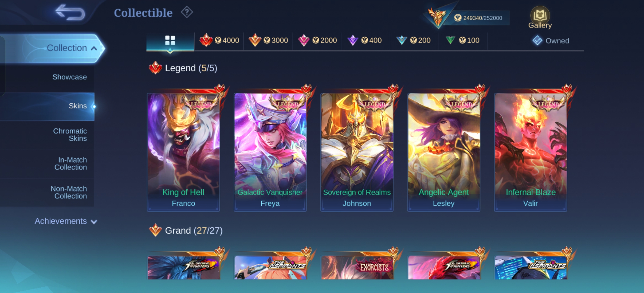Open the Showcase menu item
This screenshot has height=293, width=644.
click(x=70, y=77)
